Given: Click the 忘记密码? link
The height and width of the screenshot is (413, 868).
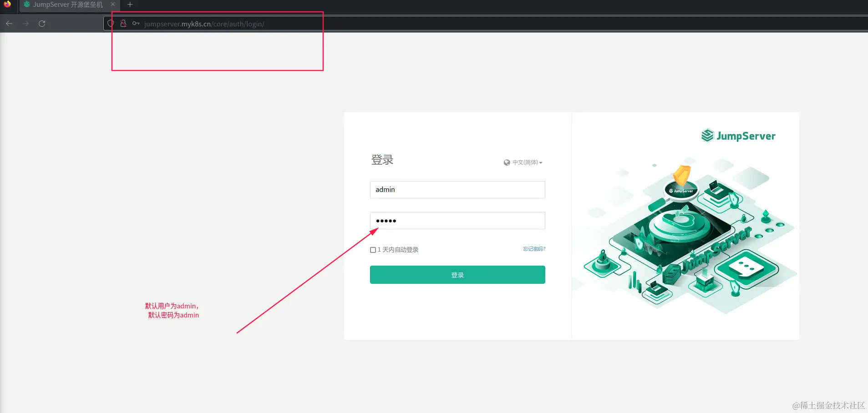Looking at the screenshot, I should pos(534,249).
